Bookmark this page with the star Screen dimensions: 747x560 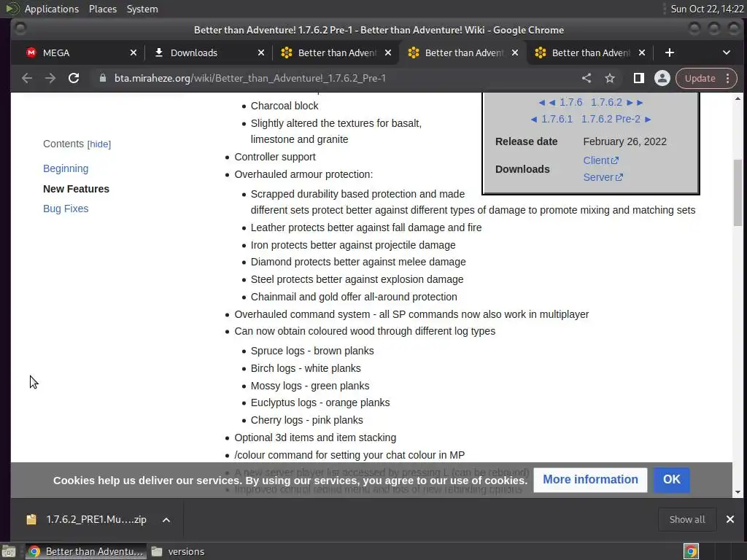pyautogui.click(x=610, y=78)
